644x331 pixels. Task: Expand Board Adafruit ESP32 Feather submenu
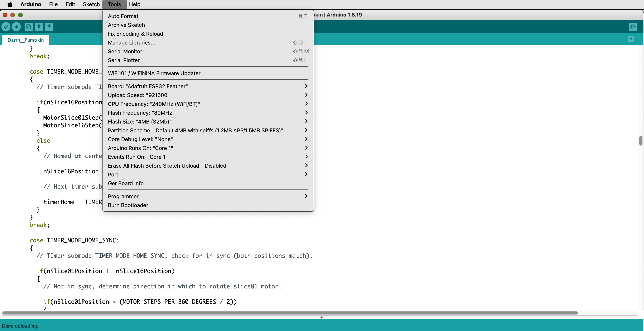208,86
